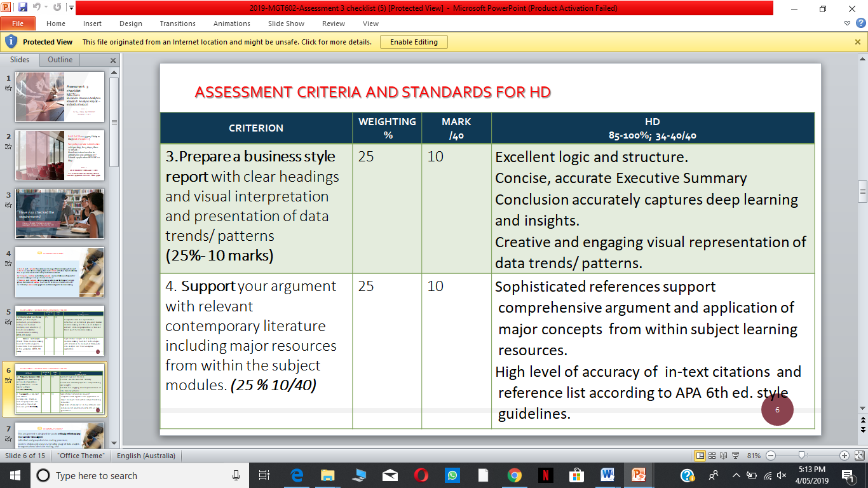Switch to the Outline pane tab
The width and height of the screenshot is (868, 488).
[x=60, y=60]
